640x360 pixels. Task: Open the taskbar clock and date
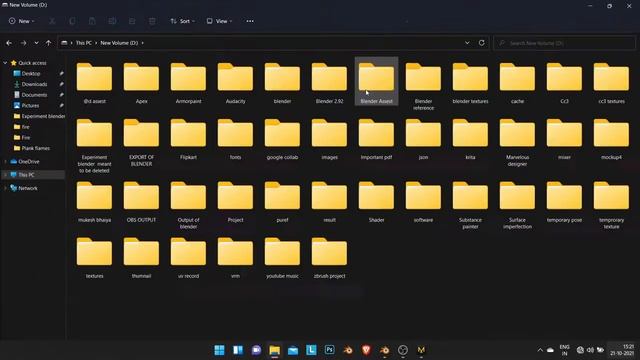pyautogui.click(x=622, y=350)
